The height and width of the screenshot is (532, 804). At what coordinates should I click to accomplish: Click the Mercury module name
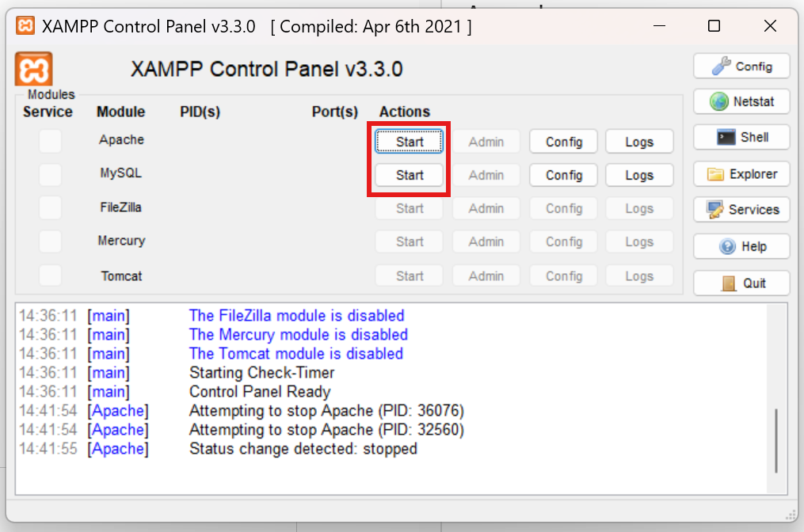point(121,241)
